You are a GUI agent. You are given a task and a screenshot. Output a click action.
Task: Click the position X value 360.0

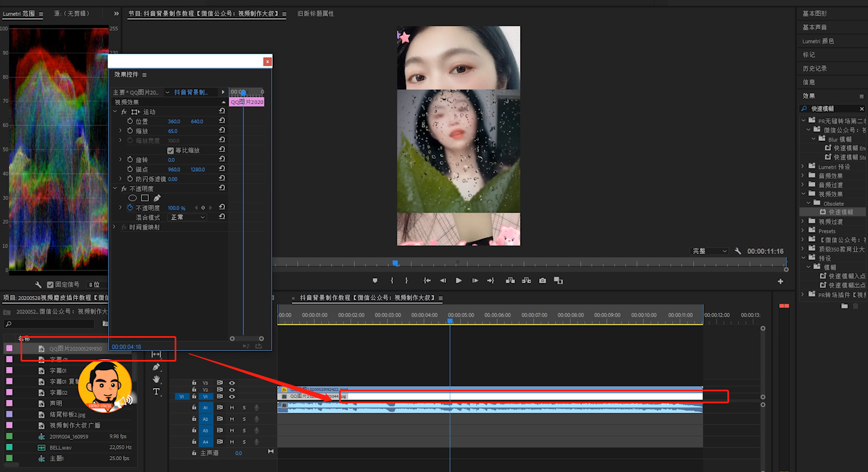click(174, 121)
